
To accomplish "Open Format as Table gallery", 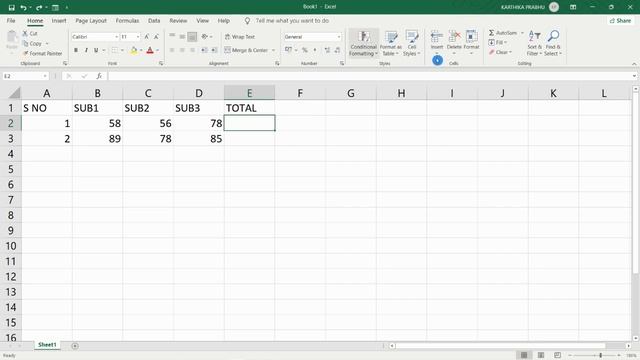I will pos(391,43).
